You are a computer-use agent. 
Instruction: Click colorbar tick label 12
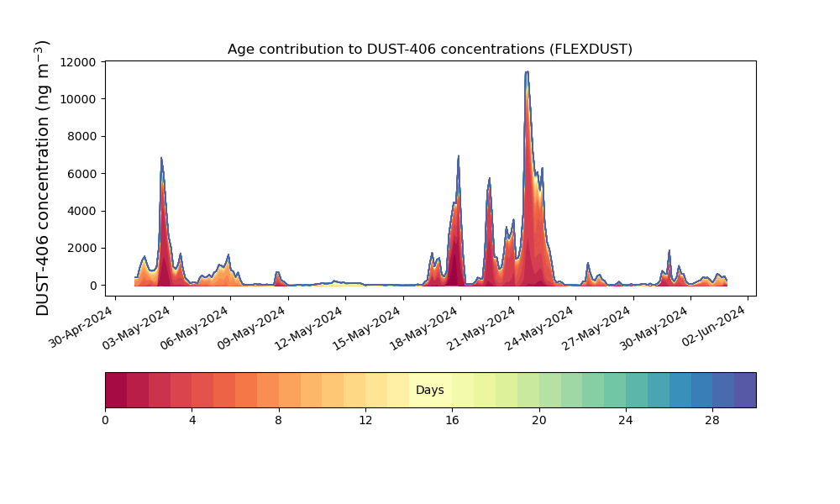tap(365, 421)
